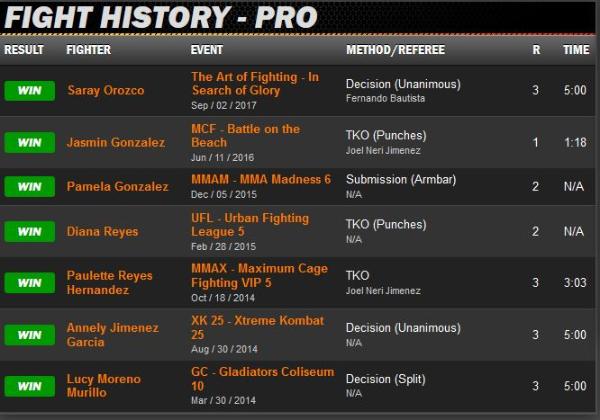Click the WIN badge for Diana Reyes
This screenshot has width=600, height=420.
29,231
